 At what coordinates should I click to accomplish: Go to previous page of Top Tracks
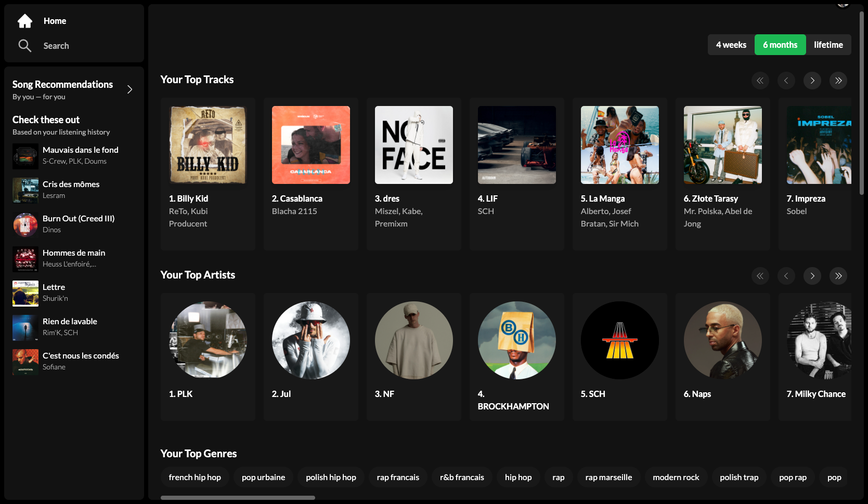coord(786,81)
